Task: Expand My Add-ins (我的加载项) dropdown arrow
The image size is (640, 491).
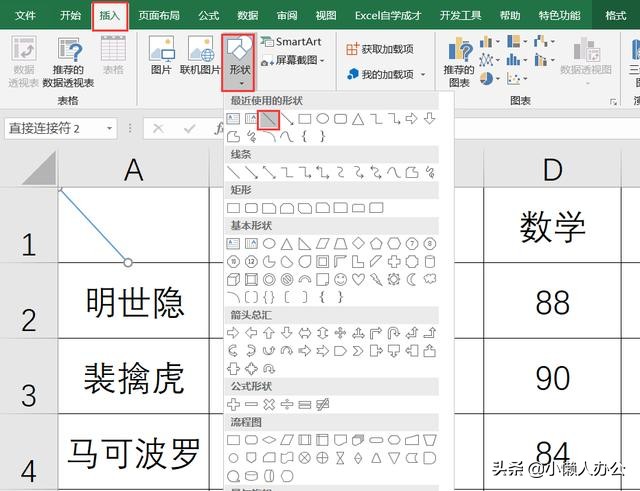Action: tap(423, 74)
